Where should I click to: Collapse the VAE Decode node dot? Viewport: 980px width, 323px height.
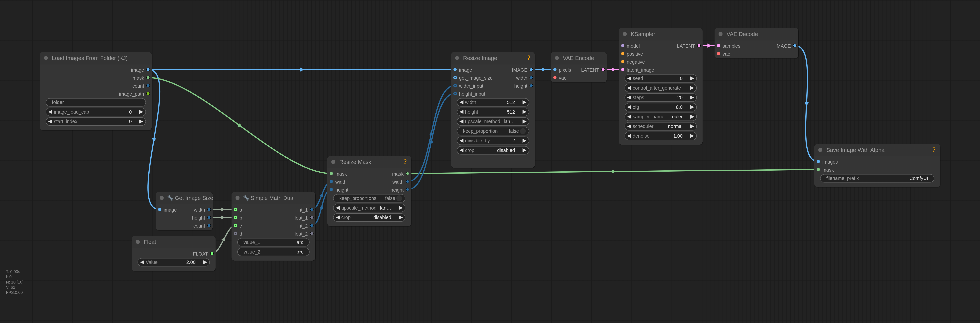click(720, 34)
